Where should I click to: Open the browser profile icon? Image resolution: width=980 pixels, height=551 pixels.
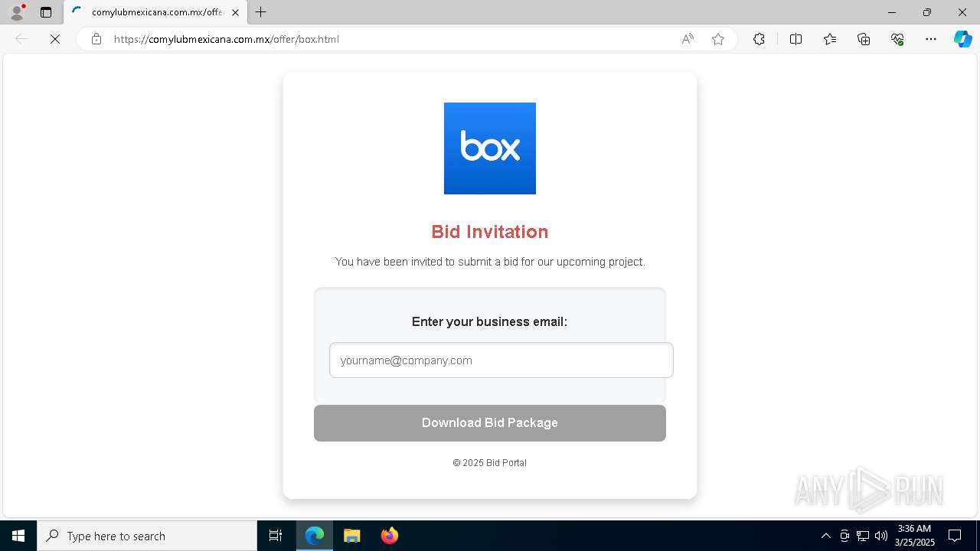pyautogui.click(x=17, y=12)
